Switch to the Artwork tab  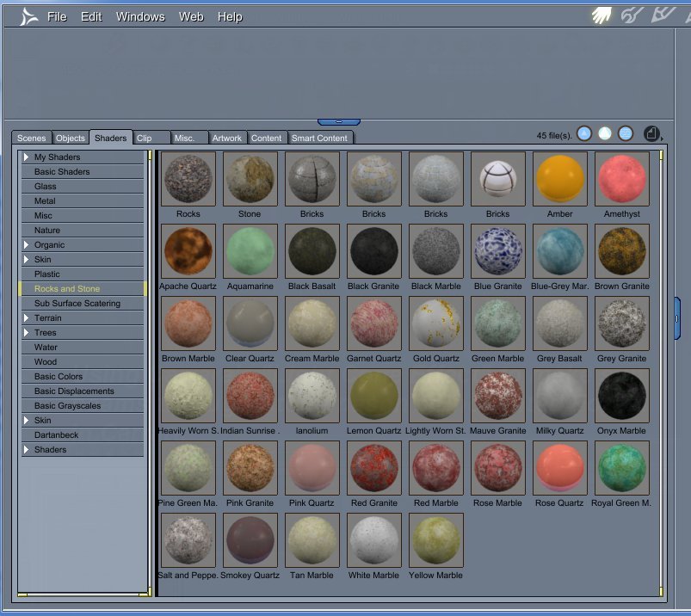[227, 138]
